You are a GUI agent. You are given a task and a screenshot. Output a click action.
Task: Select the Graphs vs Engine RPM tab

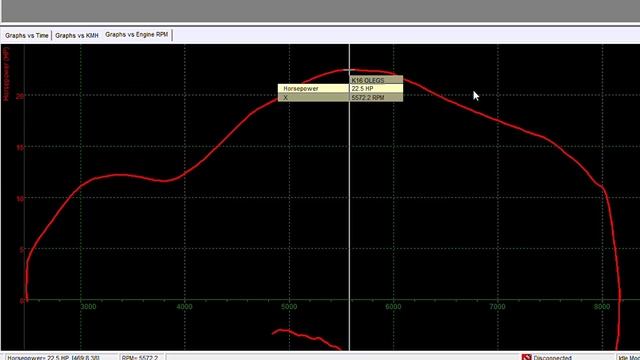[x=137, y=35]
